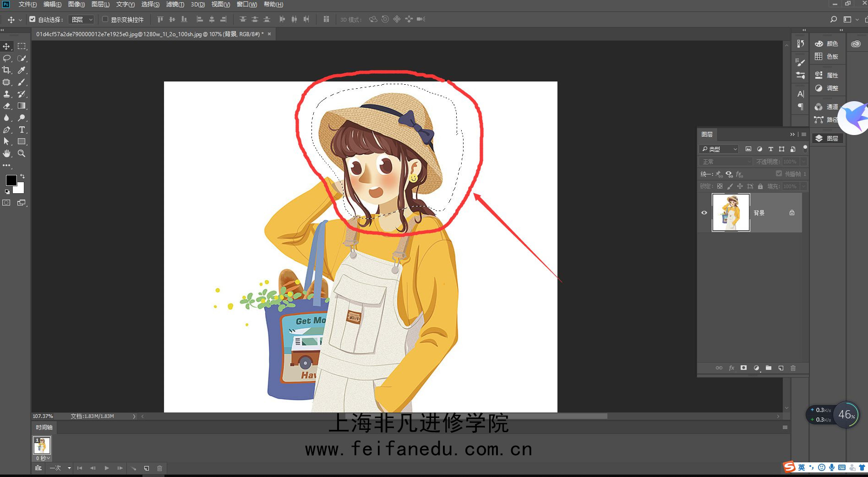Select the History Brush tool
Image resolution: width=868 pixels, height=477 pixels.
pos(22,94)
